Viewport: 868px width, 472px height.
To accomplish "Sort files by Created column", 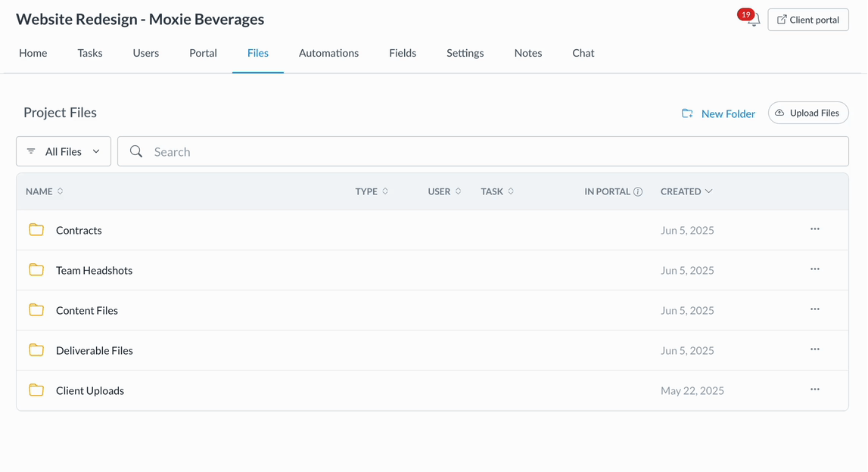I will [686, 192].
